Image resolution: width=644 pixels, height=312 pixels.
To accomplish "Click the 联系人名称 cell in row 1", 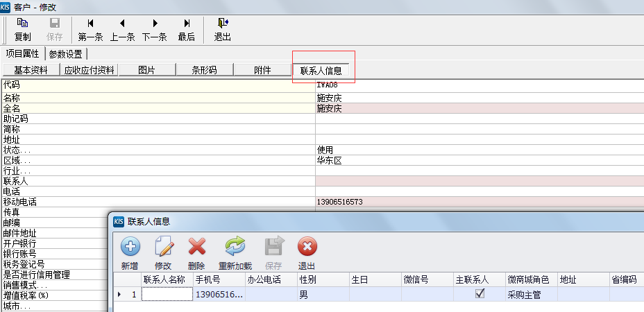I will (x=167, y=295).
